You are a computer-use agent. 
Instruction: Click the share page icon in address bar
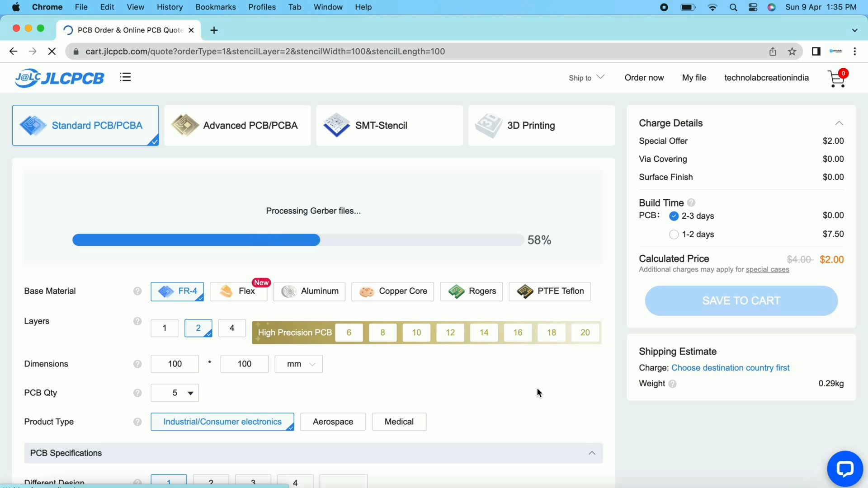click(x=773, y=52)
